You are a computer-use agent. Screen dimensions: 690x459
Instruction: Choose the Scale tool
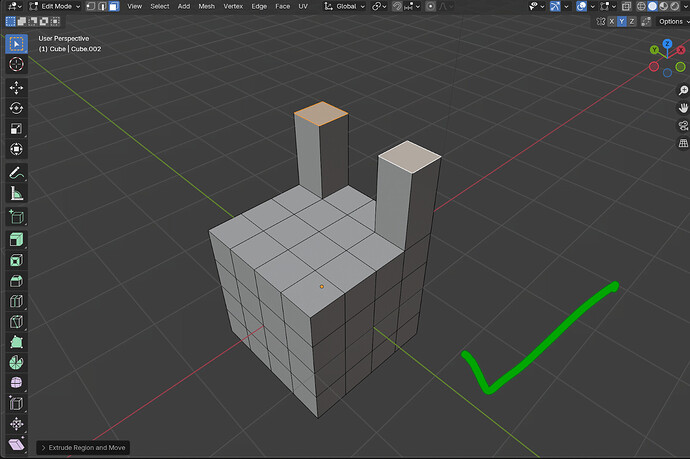click(x=16, y=129)
